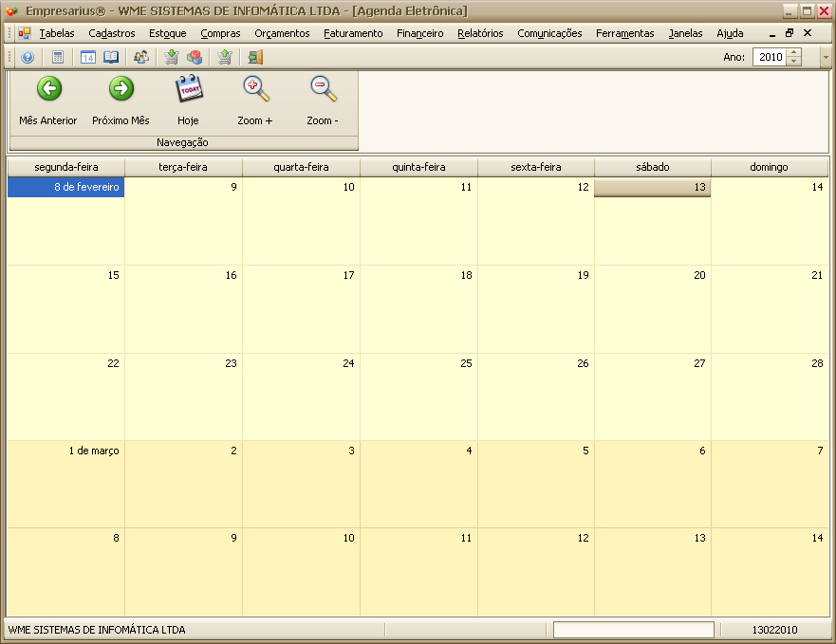Click the blue help question-mark toolbar icon
This screenshot has width=836, height=644.
click(x=28, y=57)
